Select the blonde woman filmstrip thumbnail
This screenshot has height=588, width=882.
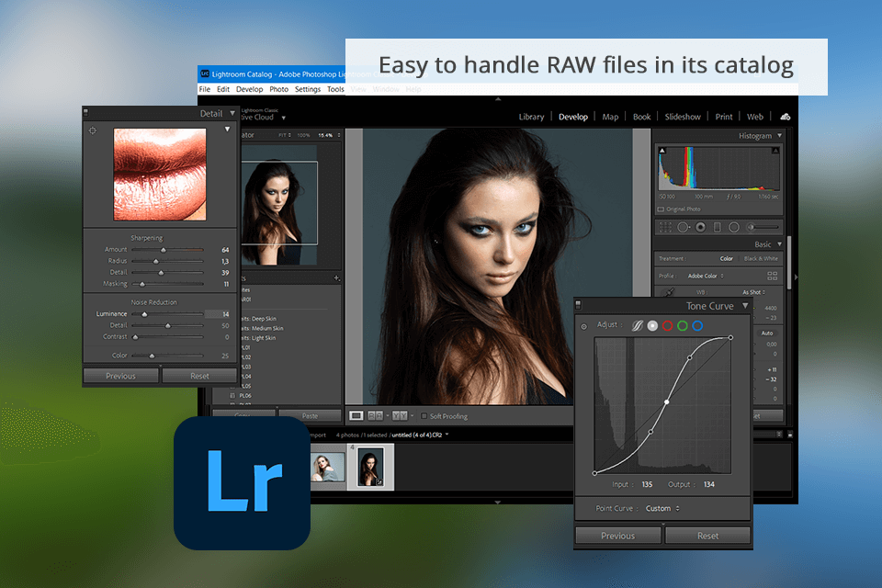(x=328, y=468)
